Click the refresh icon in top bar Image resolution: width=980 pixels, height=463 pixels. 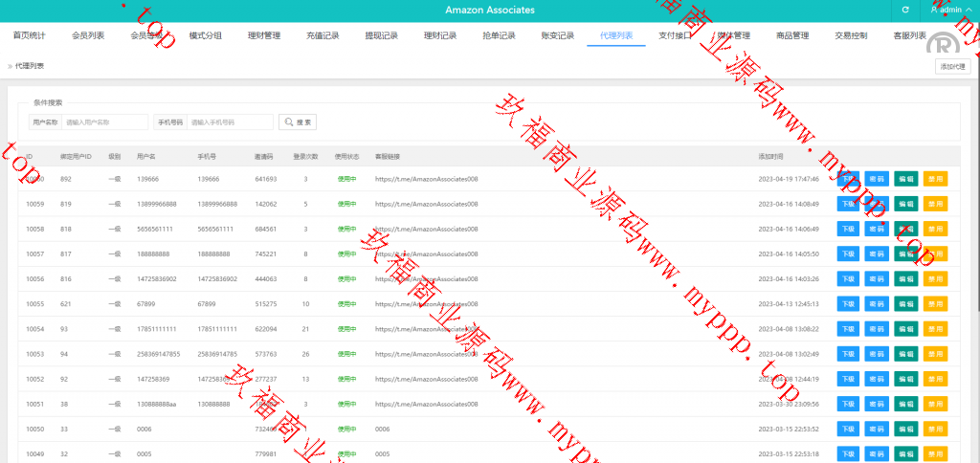pyautogui.click(x=905, y=10)
